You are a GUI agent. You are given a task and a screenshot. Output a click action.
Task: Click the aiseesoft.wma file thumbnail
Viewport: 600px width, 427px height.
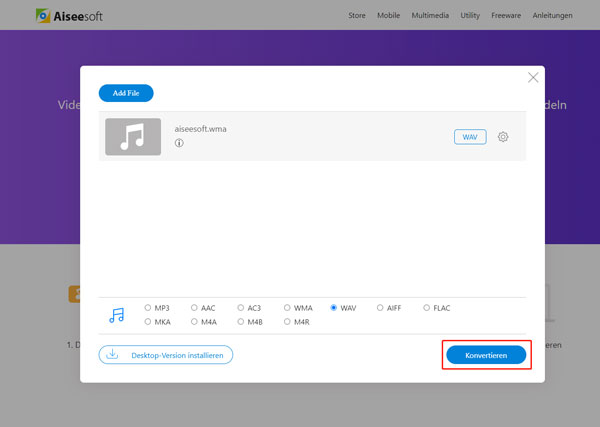point(132,137)
